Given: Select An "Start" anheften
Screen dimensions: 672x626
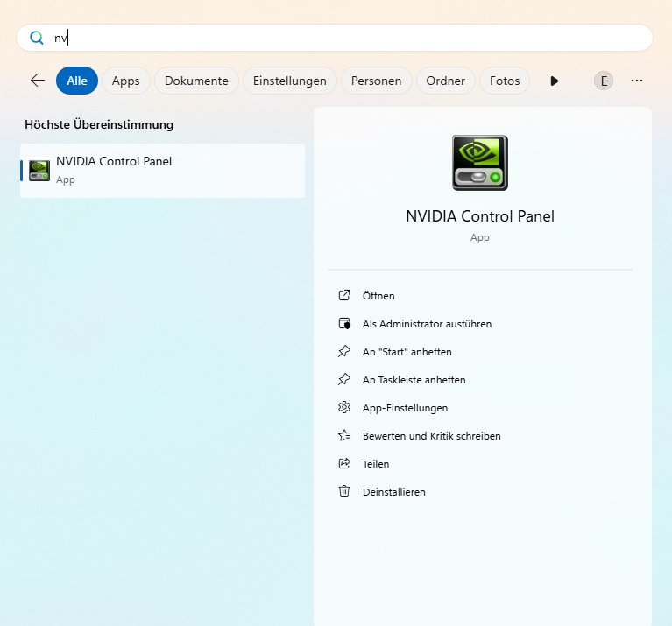Looking at the screenshot, I should [407, 352].
